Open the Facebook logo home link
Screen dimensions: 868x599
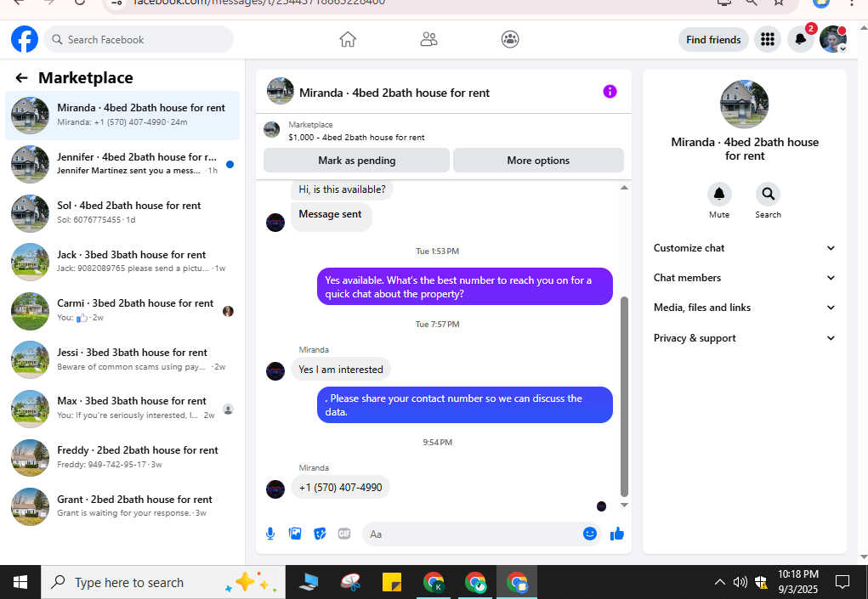[x=25, y=40]
